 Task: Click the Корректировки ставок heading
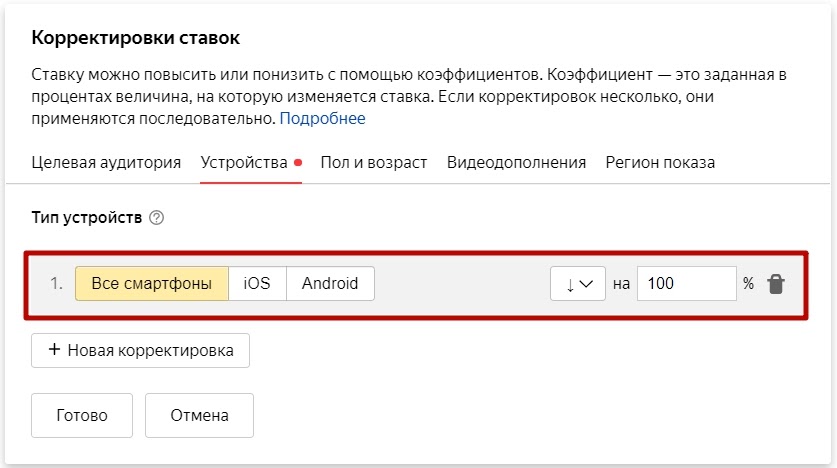point(137,38)
